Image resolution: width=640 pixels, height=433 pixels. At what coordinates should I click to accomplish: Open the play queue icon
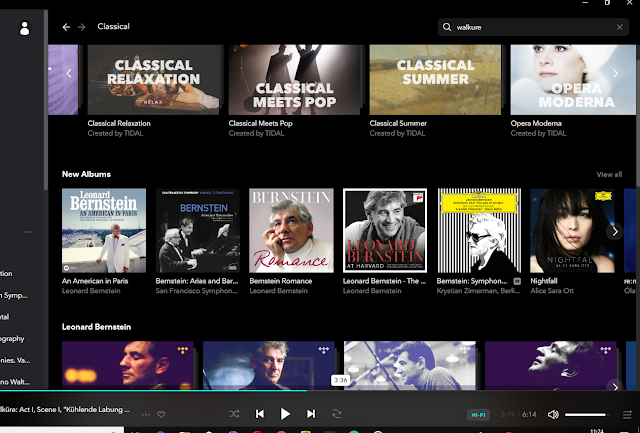pyautogui.click(x=627, y=415)
